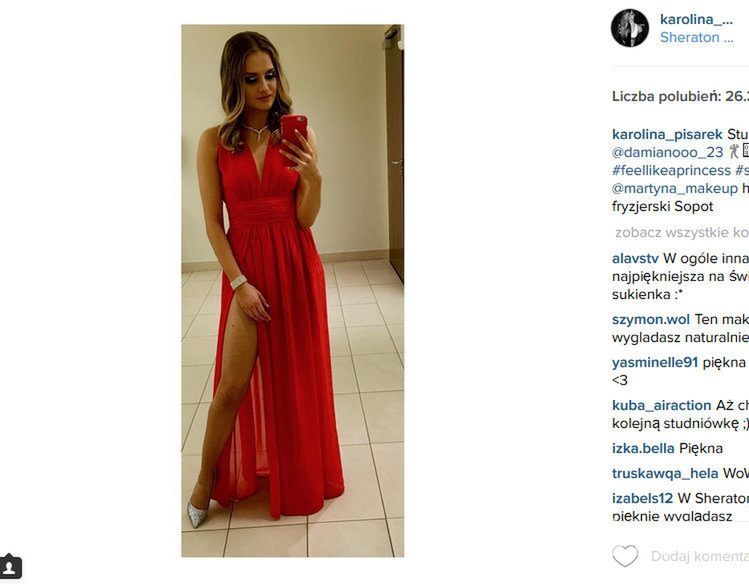The width and height of the screenshot is (749, 584).
Task: Open @damianooo_23 mention
Action: click(667, 152)
